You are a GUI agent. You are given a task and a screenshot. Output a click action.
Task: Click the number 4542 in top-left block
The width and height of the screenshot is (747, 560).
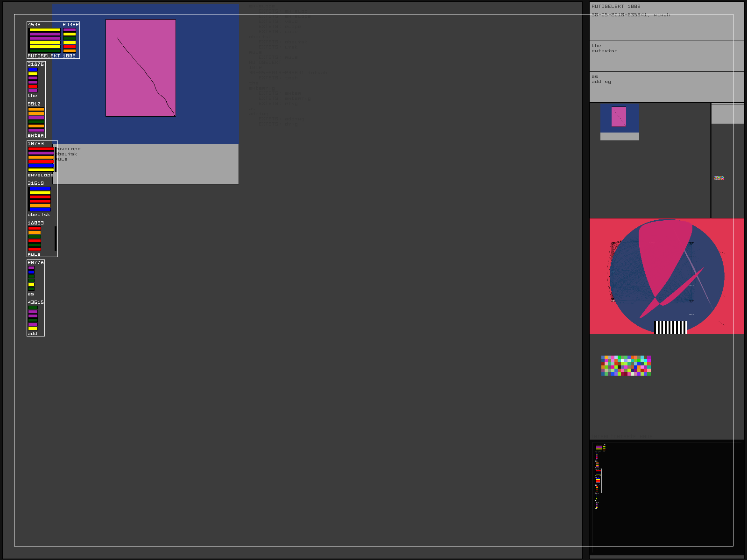click(34, 25)
